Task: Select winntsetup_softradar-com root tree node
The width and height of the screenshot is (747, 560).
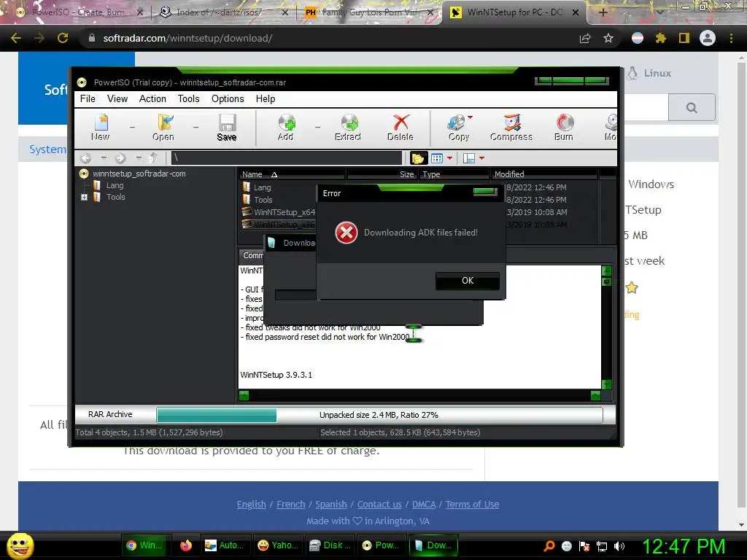Action: [139, 174]
